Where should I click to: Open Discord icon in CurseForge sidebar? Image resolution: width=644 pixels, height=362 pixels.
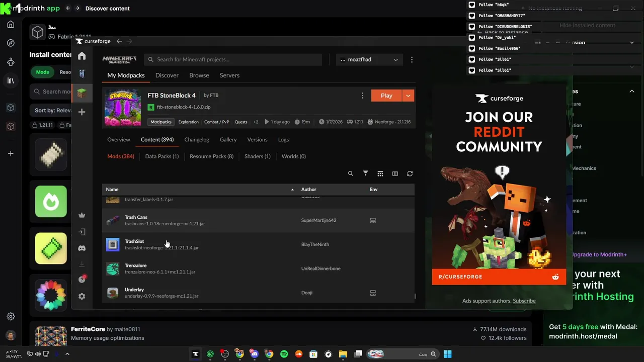pyautogui.click(x=82, y=248)
